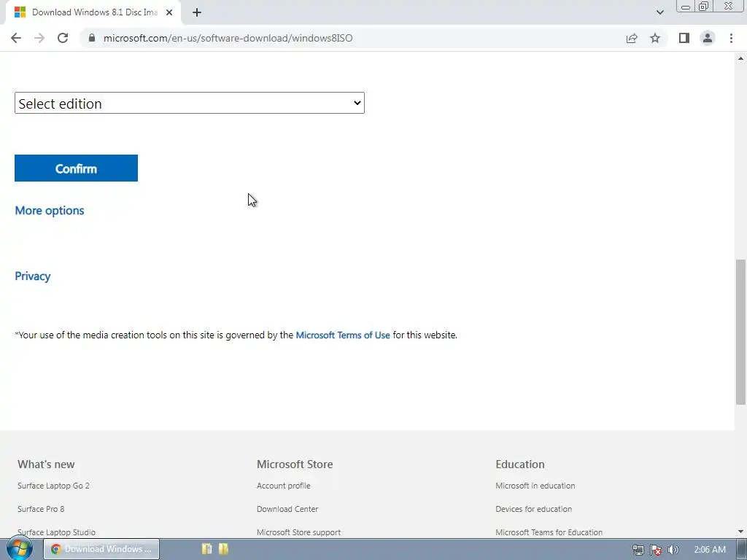Open Surface Laptop Go 2 footer link
The width and height of the screenshot is (747, 560).
[x=53, y=486]
